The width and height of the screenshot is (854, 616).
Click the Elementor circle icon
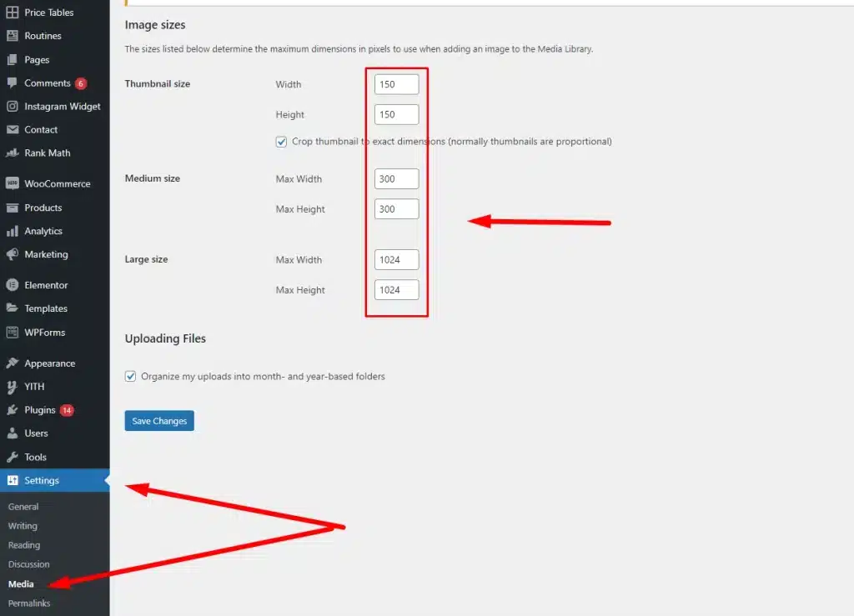12,284
